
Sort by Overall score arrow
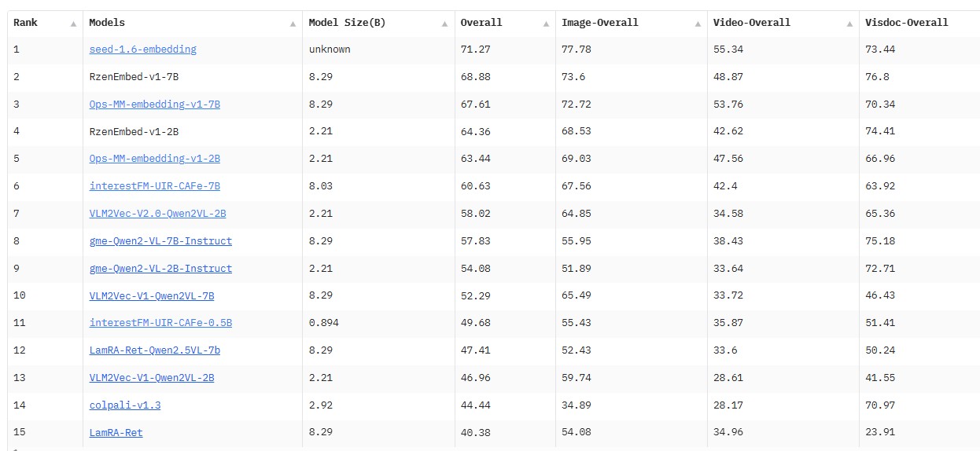[546, 24]
